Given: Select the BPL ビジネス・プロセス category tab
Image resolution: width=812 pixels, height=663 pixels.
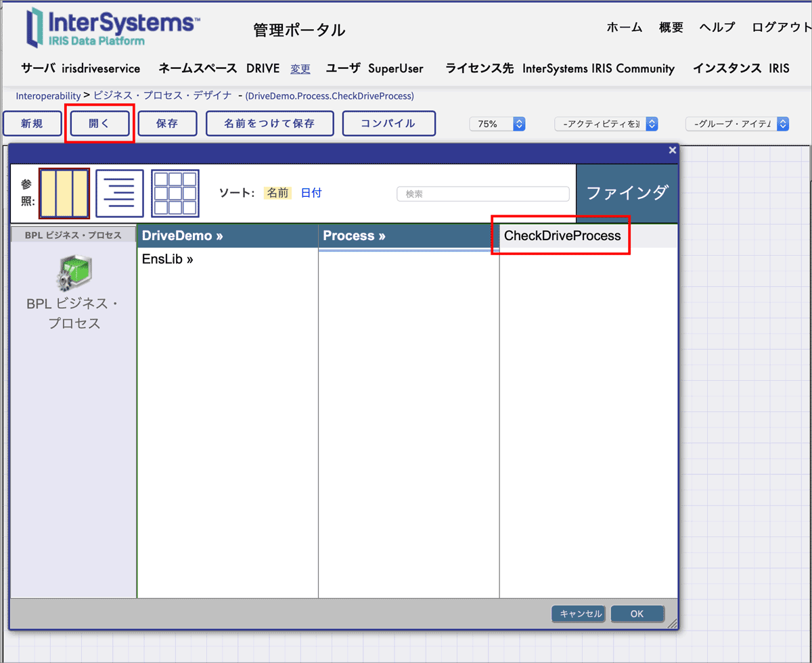Looking at the screenshot, I should coord(73,235).
